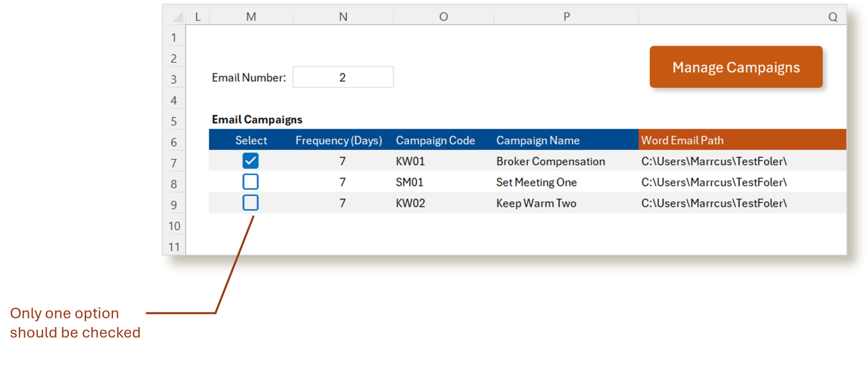This screenshot has width=868, height=370.
Task: Click the Email Campaigns title cell
Action: tap(256, 119)
